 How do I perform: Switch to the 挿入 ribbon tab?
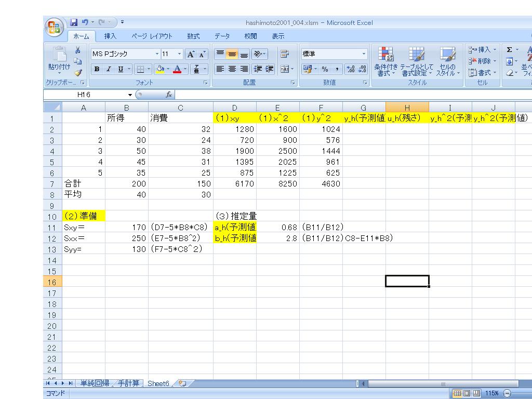point(110,36)
